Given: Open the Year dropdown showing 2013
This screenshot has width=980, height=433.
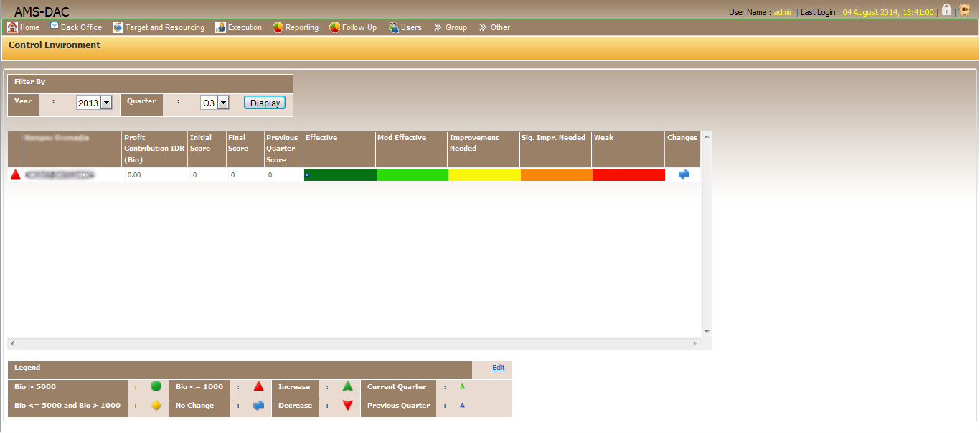Looking at the screenshot, I should coord(94,103).
